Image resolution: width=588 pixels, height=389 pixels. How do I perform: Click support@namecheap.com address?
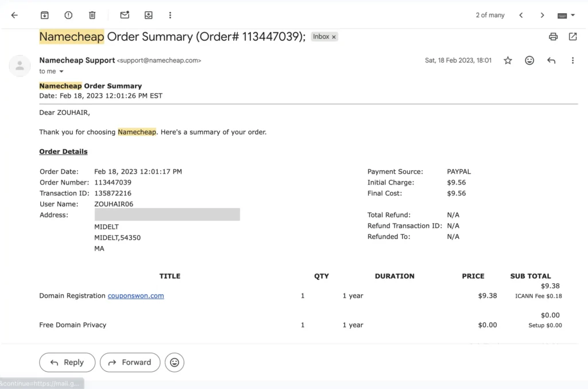159,60
